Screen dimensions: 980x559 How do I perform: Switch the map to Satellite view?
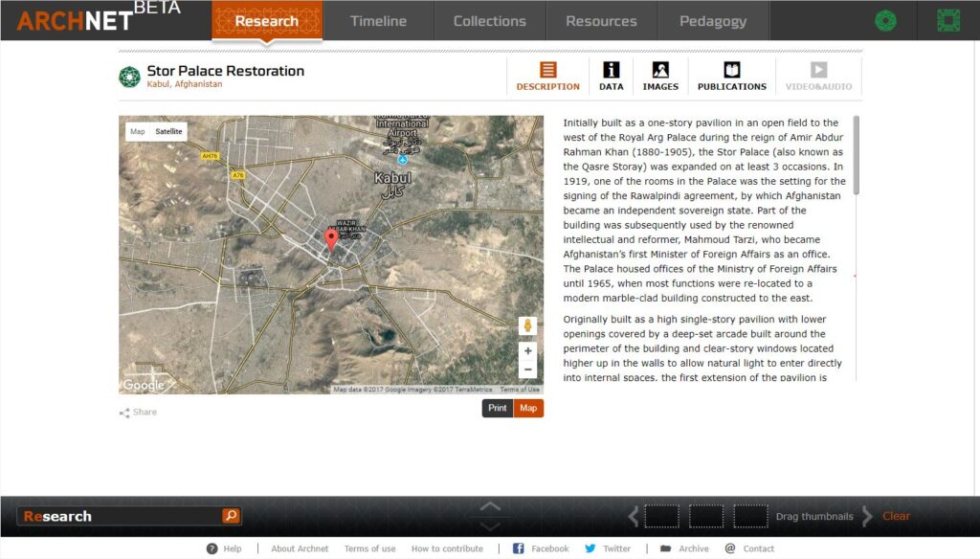point(168,131)
